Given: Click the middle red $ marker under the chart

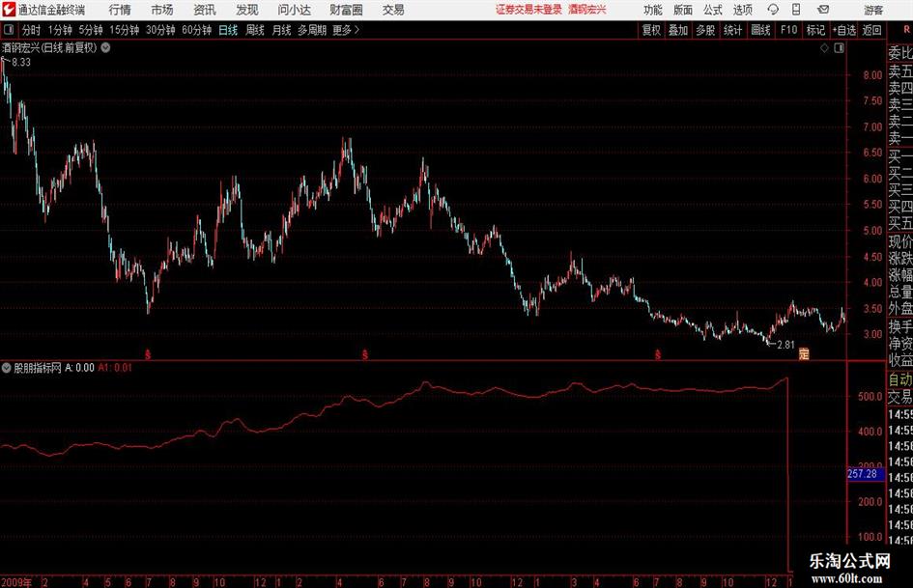Looking at the screenshot, I should coord(365,353).
